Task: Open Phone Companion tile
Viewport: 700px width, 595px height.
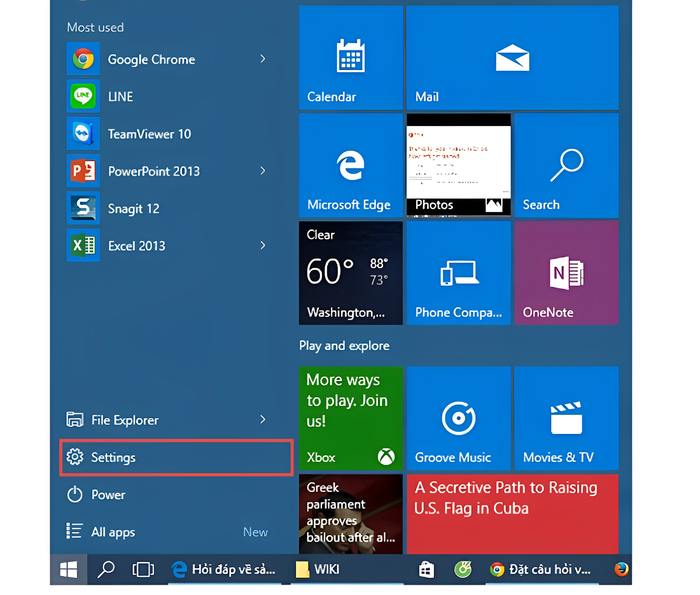Action: [x=459, y=273]
